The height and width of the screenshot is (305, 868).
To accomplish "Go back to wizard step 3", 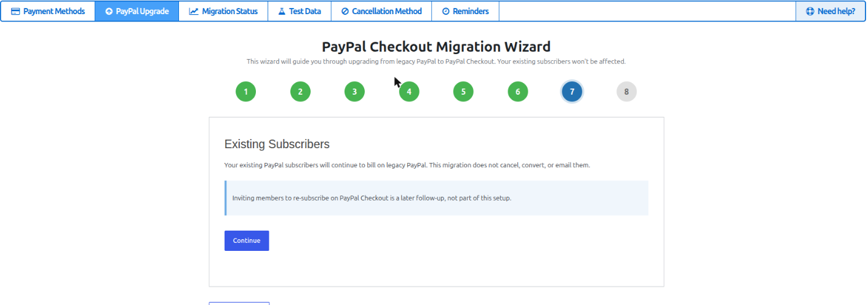I will coord(354,92).
